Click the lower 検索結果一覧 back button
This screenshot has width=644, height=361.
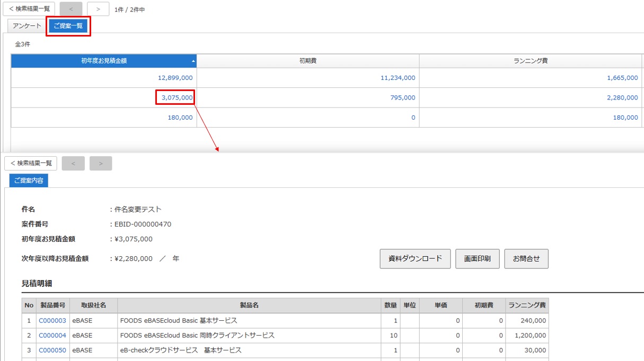coord(31,164)
